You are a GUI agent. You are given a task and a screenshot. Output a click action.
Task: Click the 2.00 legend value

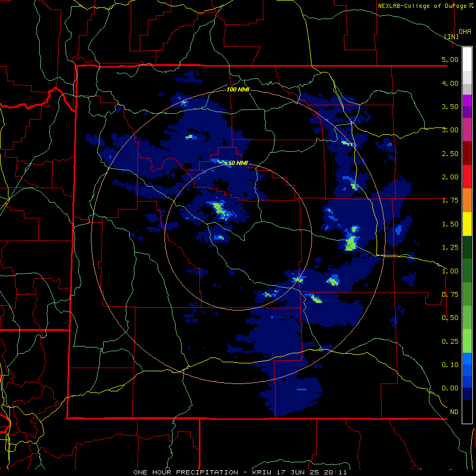450,177
